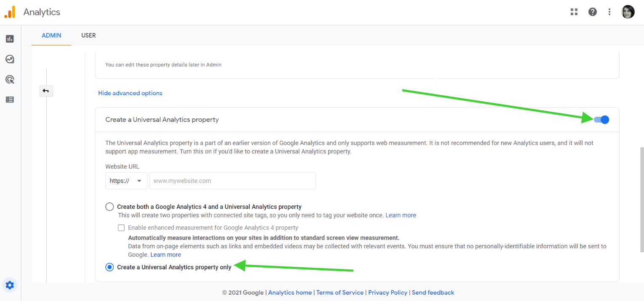The width and height of the screenshot is (644, 301).
Task: Check Enable enhanced measurement for Google Analytics 4
Action: (x=121, y=228)
